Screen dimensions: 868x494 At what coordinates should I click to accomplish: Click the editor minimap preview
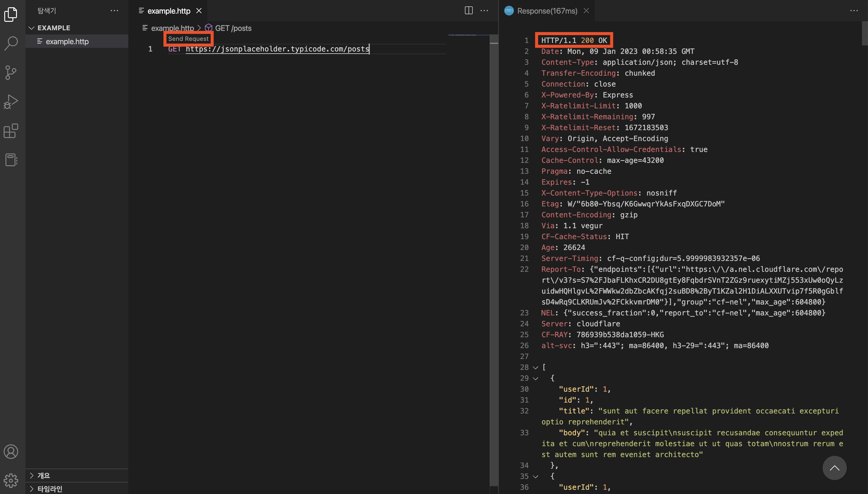point(468,35)
